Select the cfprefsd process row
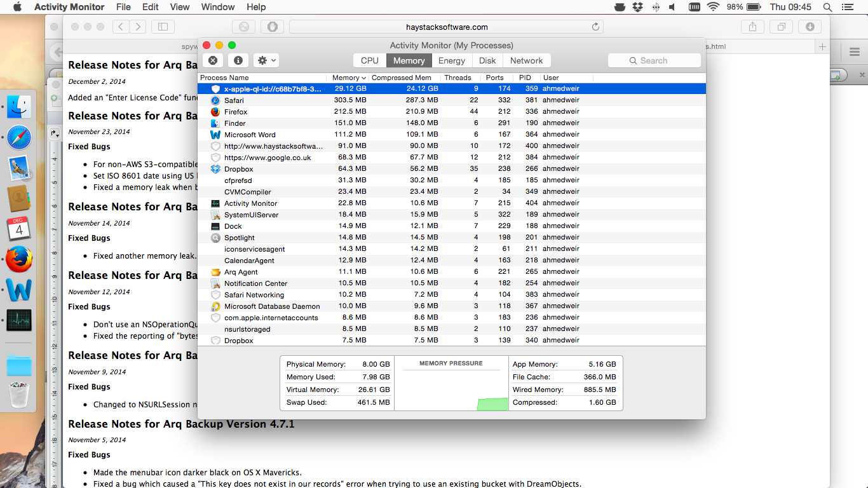The height and width of the screenshot is (488, 868). click(x=451, y=180)
